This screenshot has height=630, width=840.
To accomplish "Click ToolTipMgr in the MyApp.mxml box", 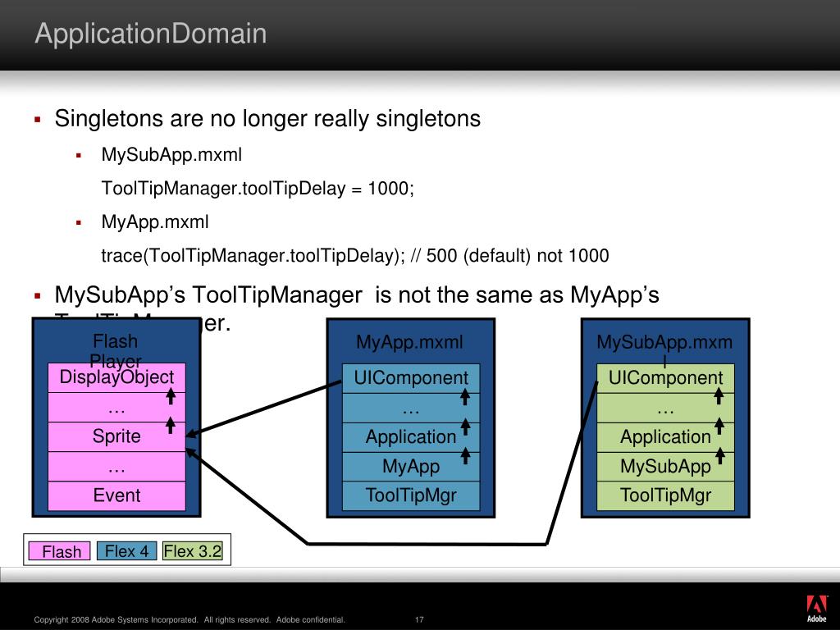I will (411, 495).
